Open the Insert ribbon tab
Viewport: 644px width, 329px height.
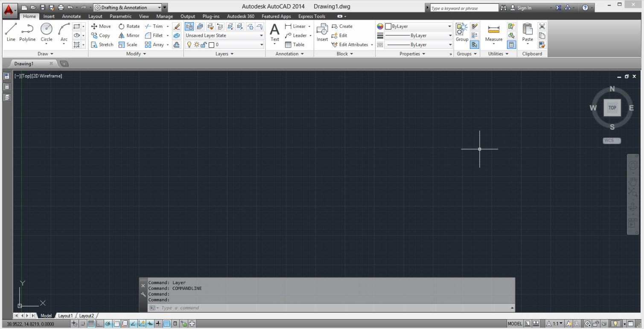tap(49, 16)
